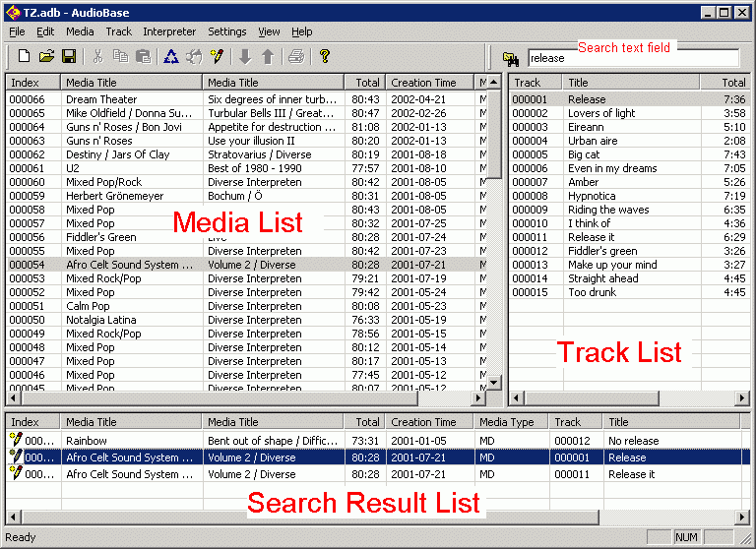Screen dimensions: 756x549
Task: Click the Media Type header in search results
Action: pyautogui.click(x=511, y=422)
